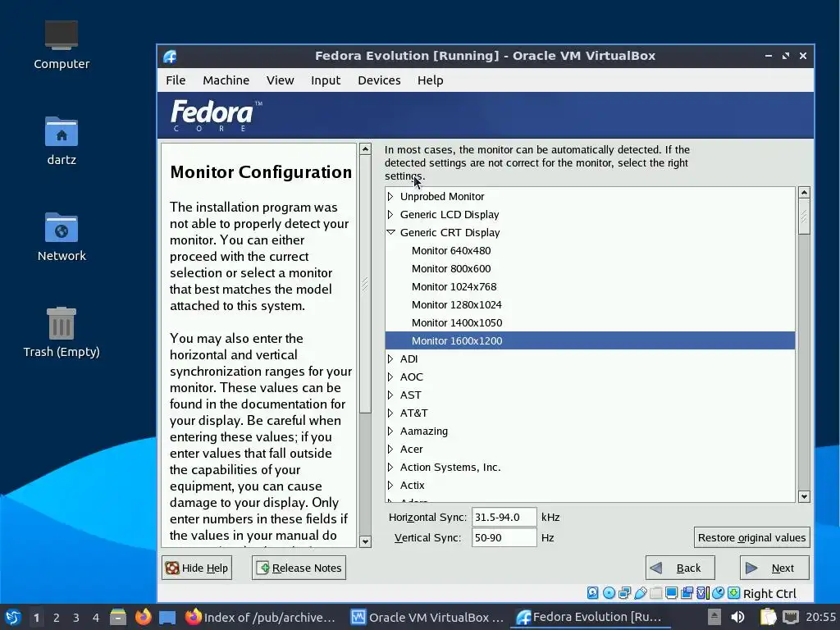Expand the ADI manufacturer node

[x=390, y=359]
